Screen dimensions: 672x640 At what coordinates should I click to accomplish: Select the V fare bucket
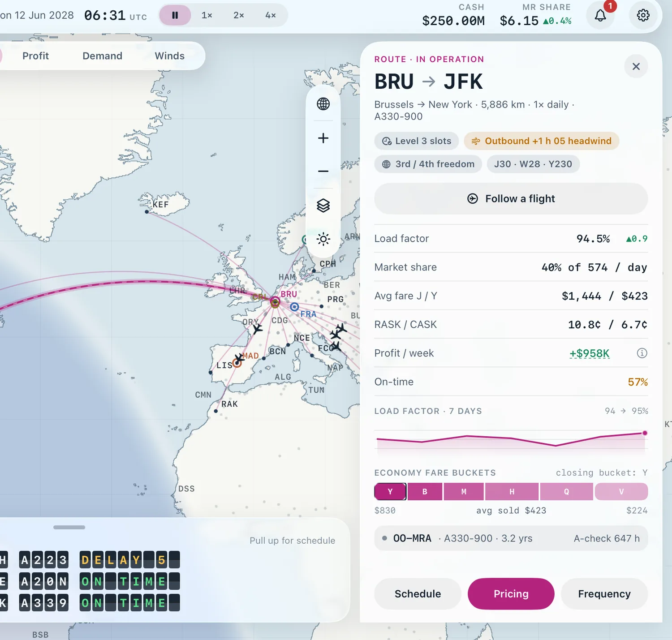(x=621, y=492)
